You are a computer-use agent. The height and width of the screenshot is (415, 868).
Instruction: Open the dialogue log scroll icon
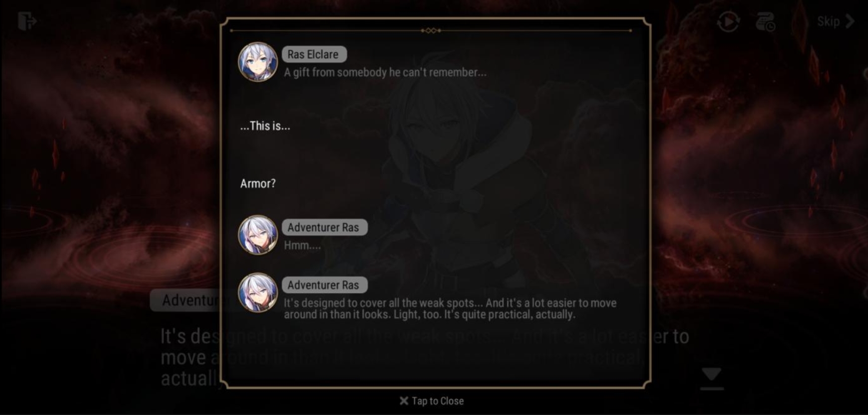click(765, 21)
